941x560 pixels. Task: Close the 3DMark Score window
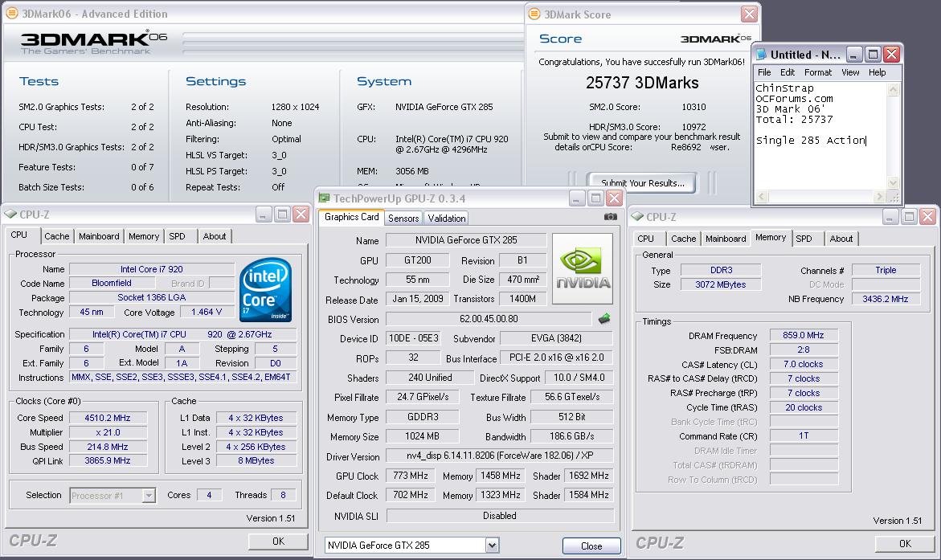click(749, 14)
